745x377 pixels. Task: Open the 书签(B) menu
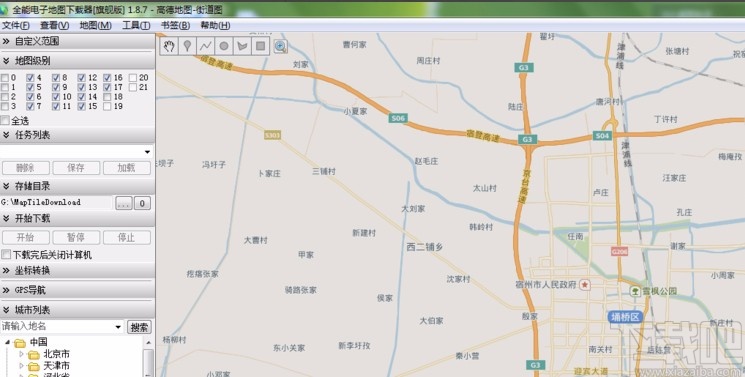click(x=175, y=26)
